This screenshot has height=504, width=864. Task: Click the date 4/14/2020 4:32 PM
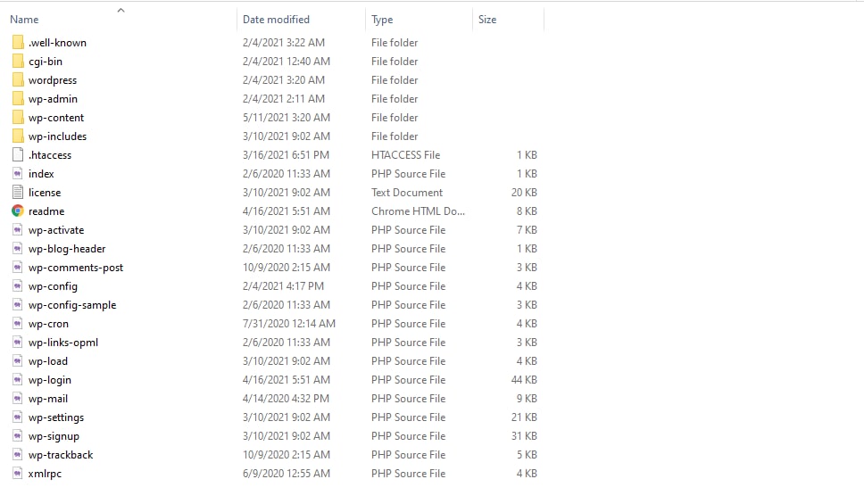click(286, 399)
